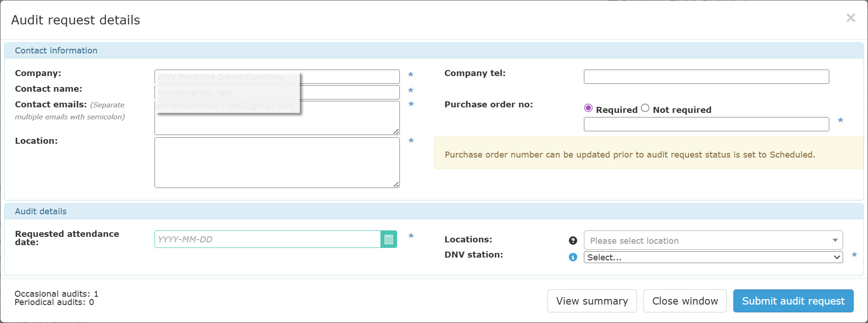Expand the DNV station Select dropdown
Image resolution: width=868 pixels, height=323 pixels.
(713, 257)
